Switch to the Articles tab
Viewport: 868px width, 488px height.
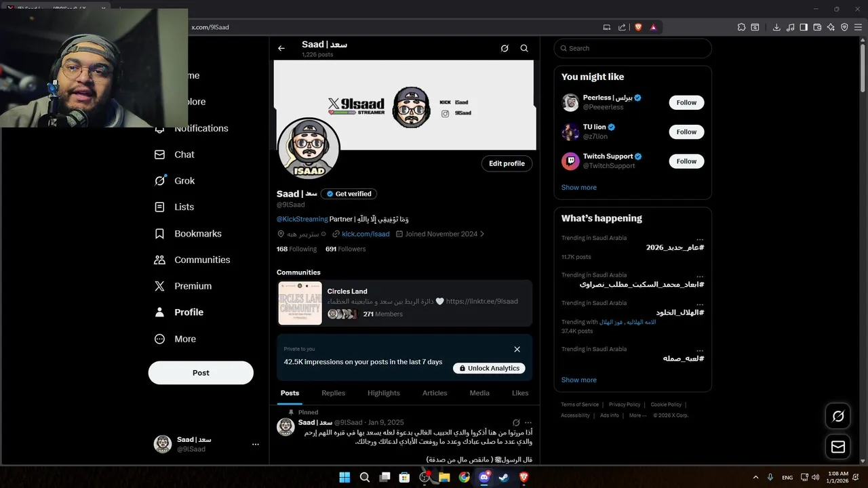click(x=435, y=393)
